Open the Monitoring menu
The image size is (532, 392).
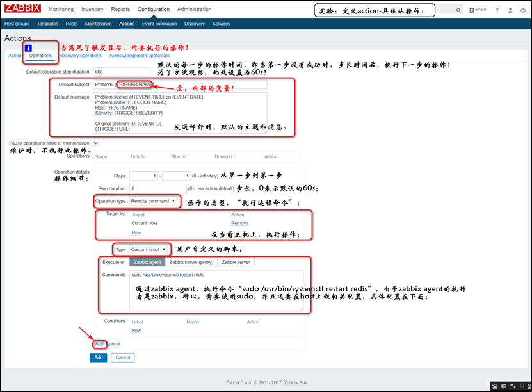[61, 9]
